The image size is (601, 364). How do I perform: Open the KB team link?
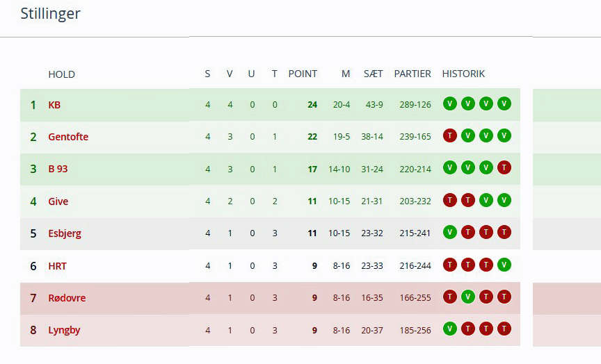[x=54, y=105]
